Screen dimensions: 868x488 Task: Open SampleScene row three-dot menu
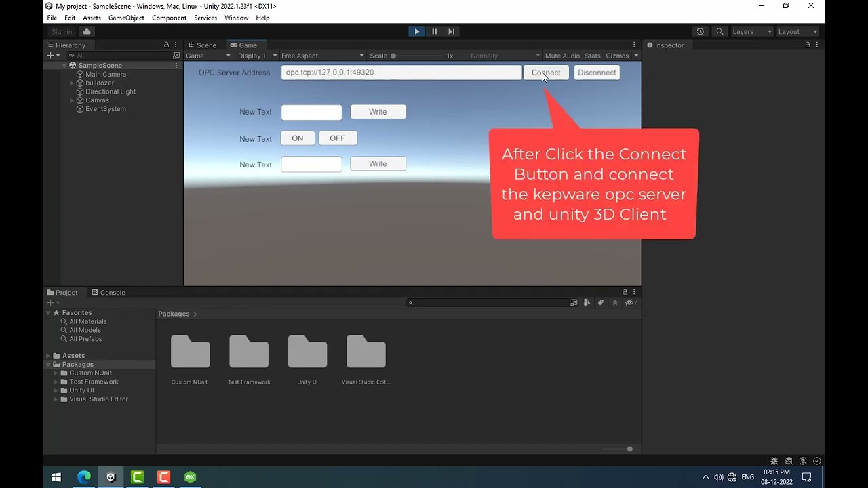point(176,66)
